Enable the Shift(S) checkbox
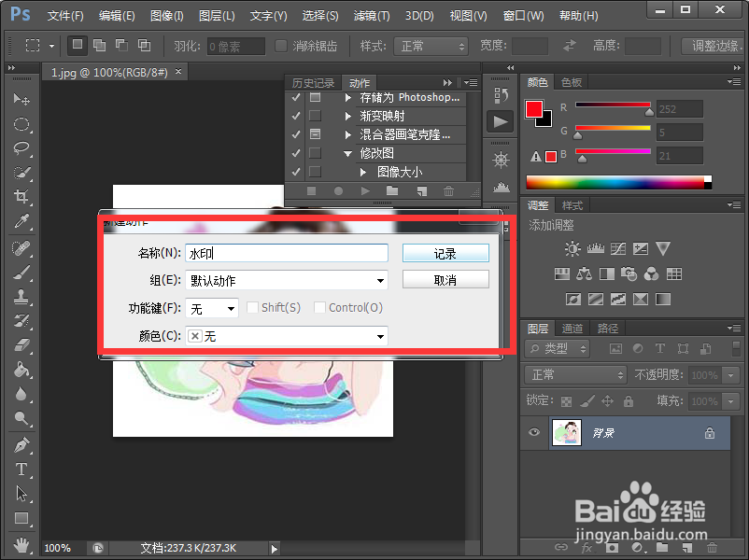Viewport: 749px width, 560px height. coord(250,308)
